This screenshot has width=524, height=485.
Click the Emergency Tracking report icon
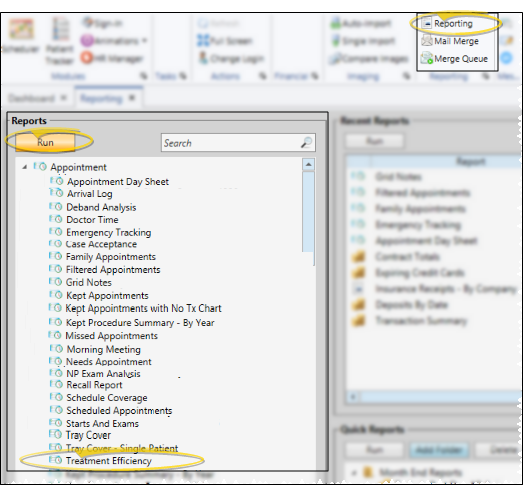point(56,232)
